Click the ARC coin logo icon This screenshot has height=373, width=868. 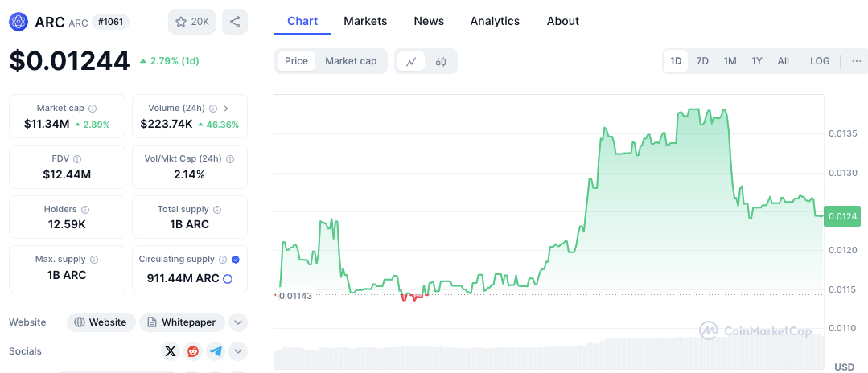tap(19, 23)
